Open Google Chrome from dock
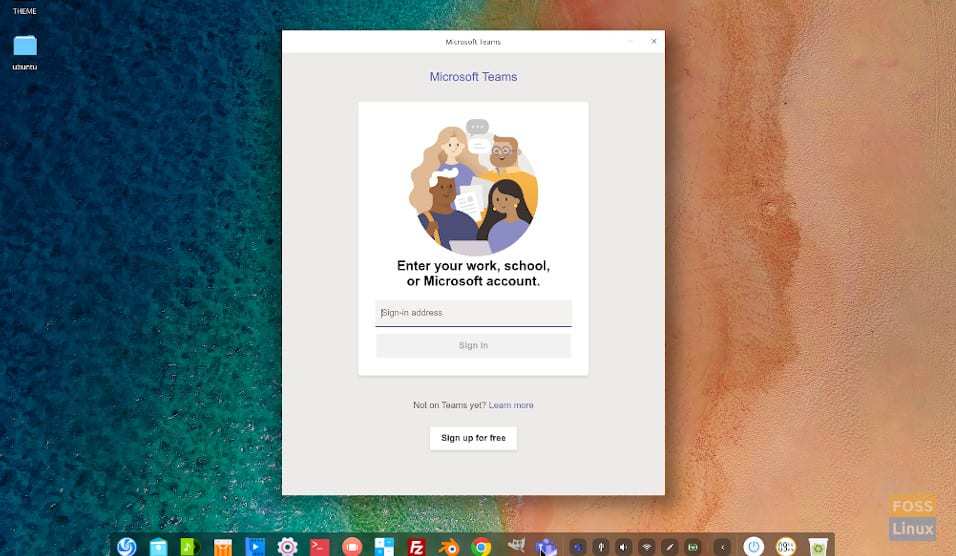Image resolution: width=956 pixels, height=556 pixels. click(x=481, y=546)
